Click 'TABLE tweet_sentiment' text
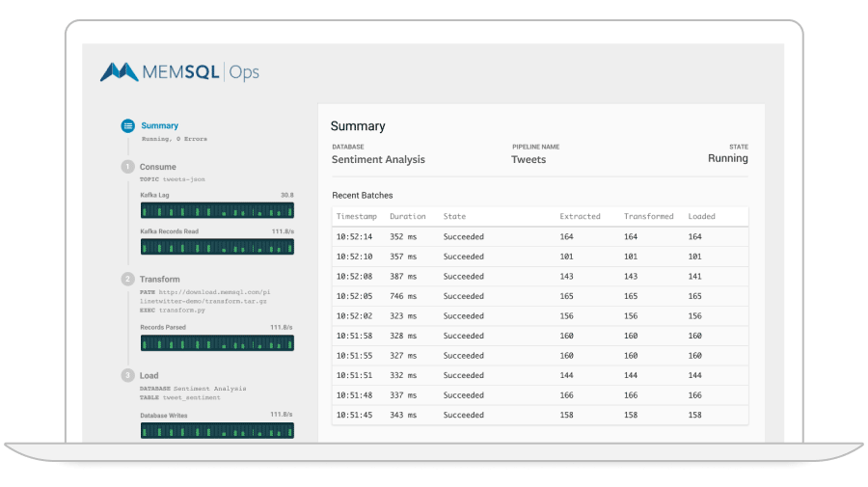Viewport: 868px width, 487px height. coord(180,397)
